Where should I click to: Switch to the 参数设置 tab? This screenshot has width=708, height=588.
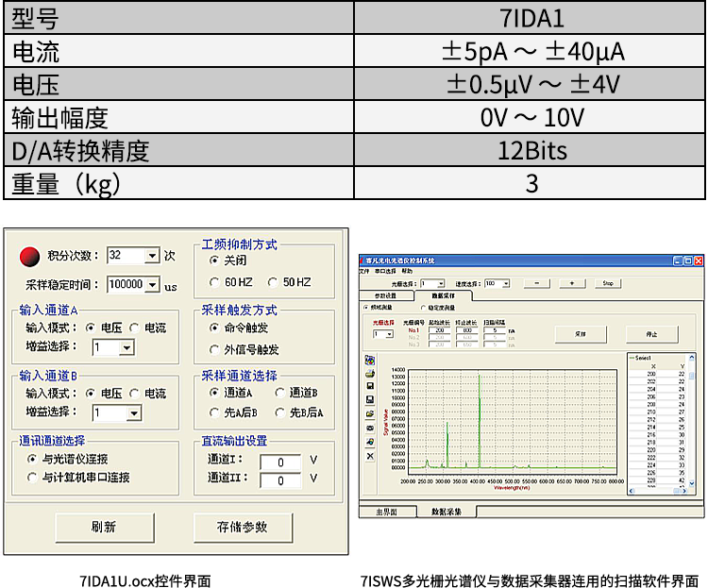(x=386, y=295)
